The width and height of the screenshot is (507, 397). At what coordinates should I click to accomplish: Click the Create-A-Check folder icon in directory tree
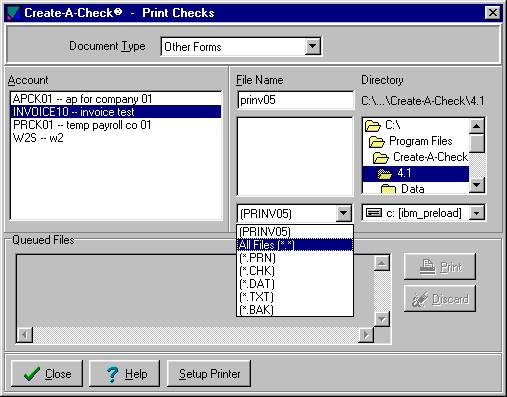point(381,157)
